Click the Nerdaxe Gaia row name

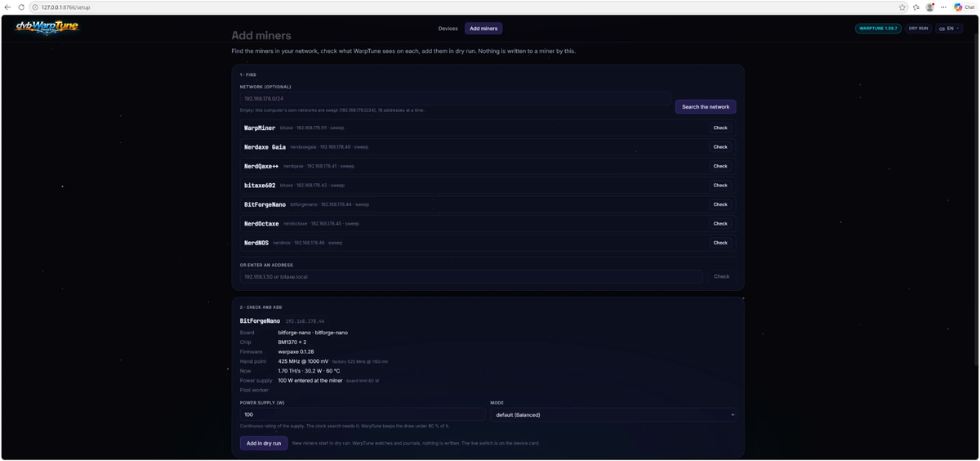265,147
